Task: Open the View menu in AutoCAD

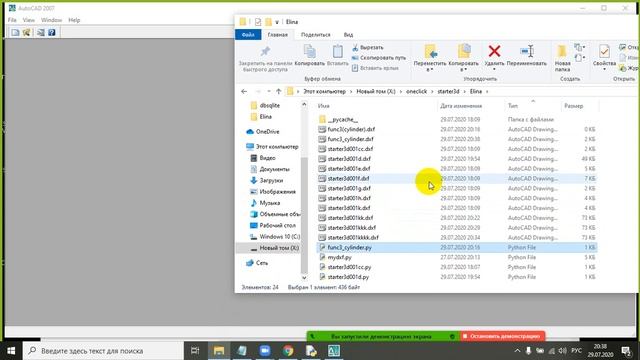Action: 29,20
